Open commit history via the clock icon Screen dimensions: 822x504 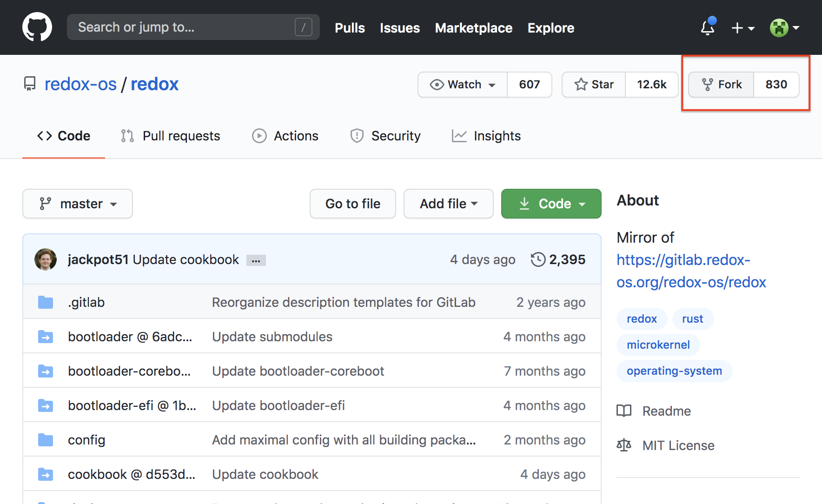(x=538, y=259)
